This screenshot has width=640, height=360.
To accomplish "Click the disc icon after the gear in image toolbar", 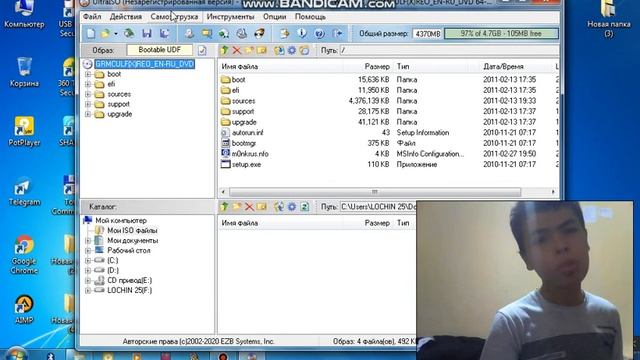I will click(x=304, y=50).
